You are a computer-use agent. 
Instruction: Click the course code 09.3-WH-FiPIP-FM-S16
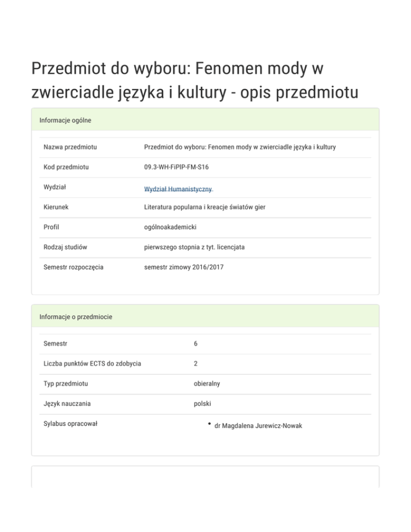pos(176,167)
